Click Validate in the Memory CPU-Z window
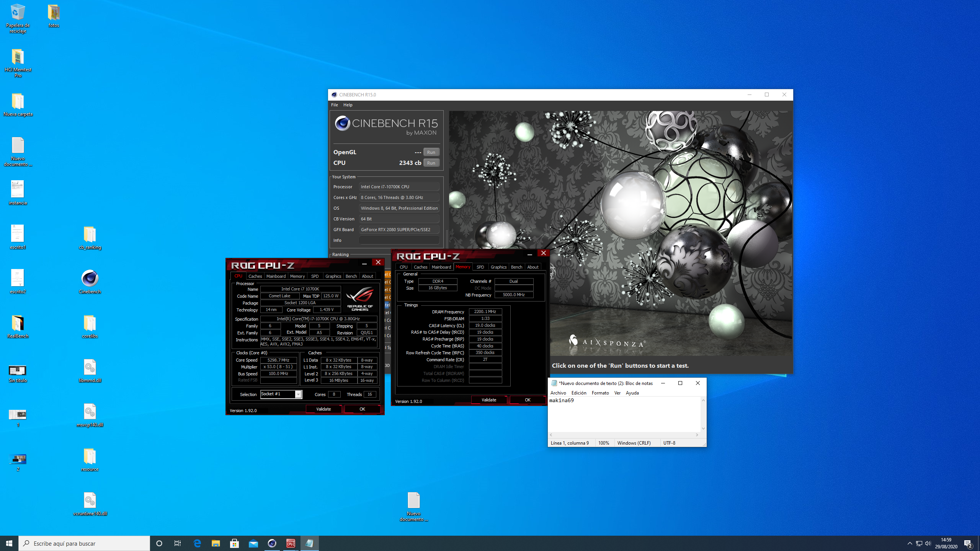 [x=488, y=400]
